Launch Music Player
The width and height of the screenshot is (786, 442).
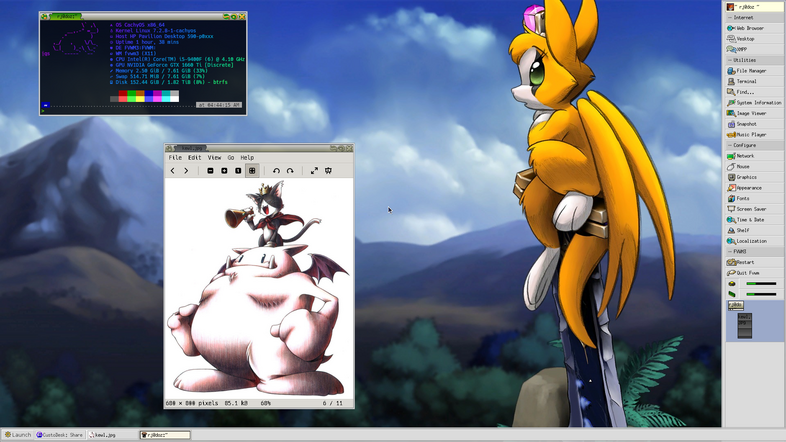point(754,134)
